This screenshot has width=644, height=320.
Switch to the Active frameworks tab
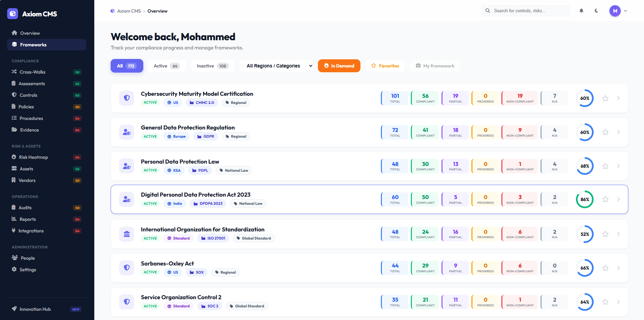coord(166,66)
